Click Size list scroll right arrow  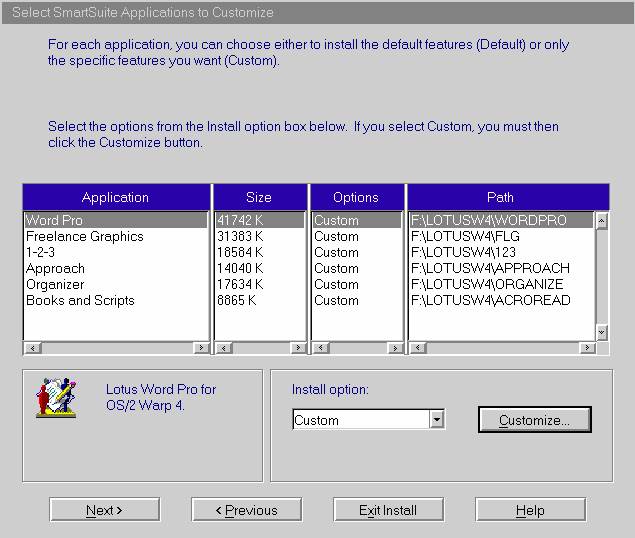298,348
